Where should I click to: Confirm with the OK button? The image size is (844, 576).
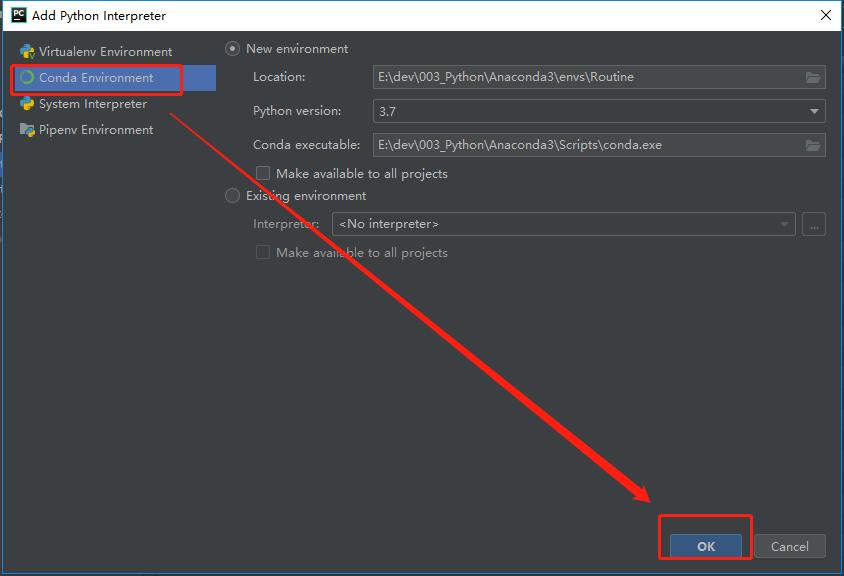(706, 546)
